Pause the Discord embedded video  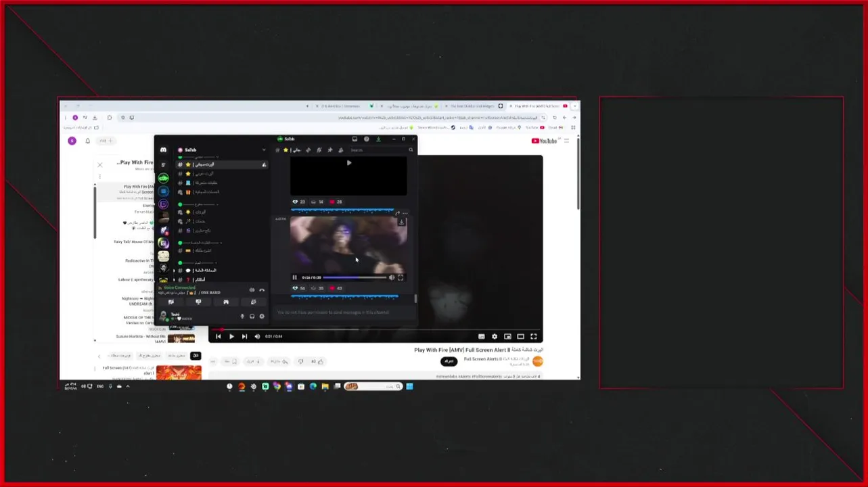tap(294, 277)
